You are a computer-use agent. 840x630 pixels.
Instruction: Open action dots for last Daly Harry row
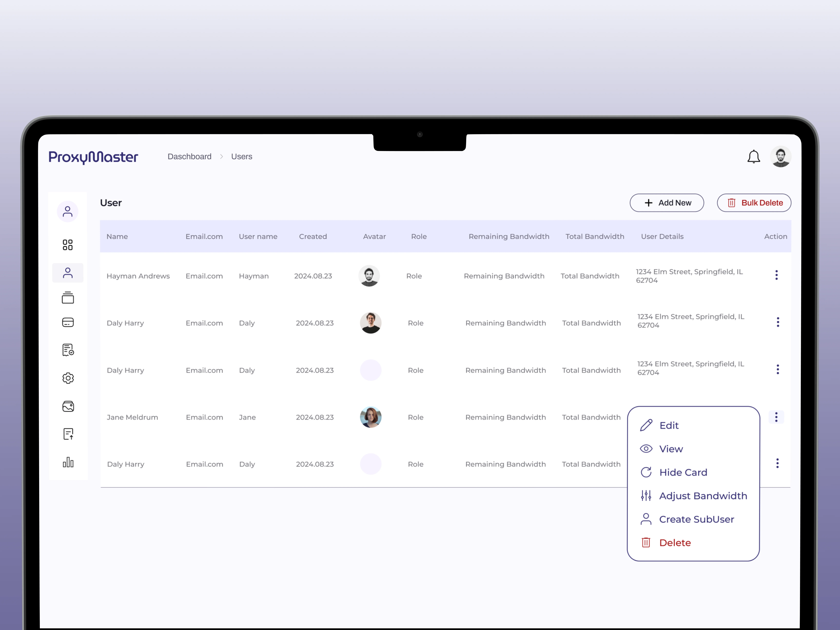(x=777, y=463)
